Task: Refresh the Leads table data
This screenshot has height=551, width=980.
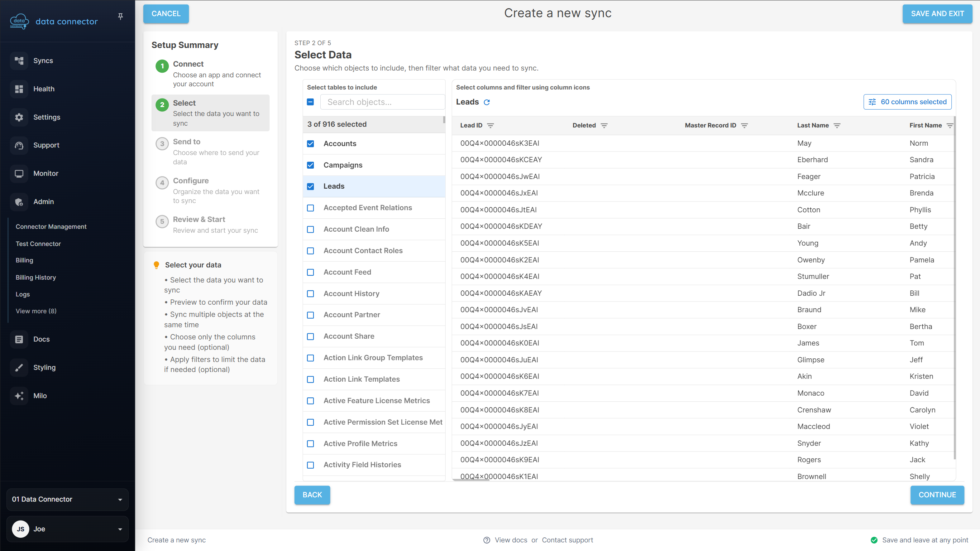Action: (487, 102)
